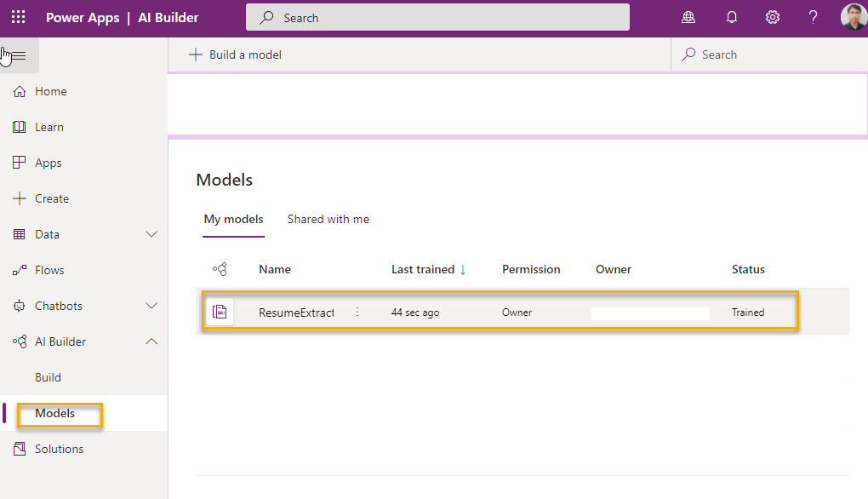Open notifications bell icon
868x499 pixels.
click(732, 18)
